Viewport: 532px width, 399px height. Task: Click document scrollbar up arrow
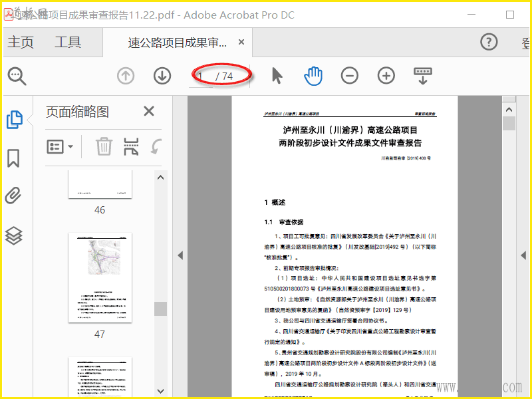coord(509,110)
